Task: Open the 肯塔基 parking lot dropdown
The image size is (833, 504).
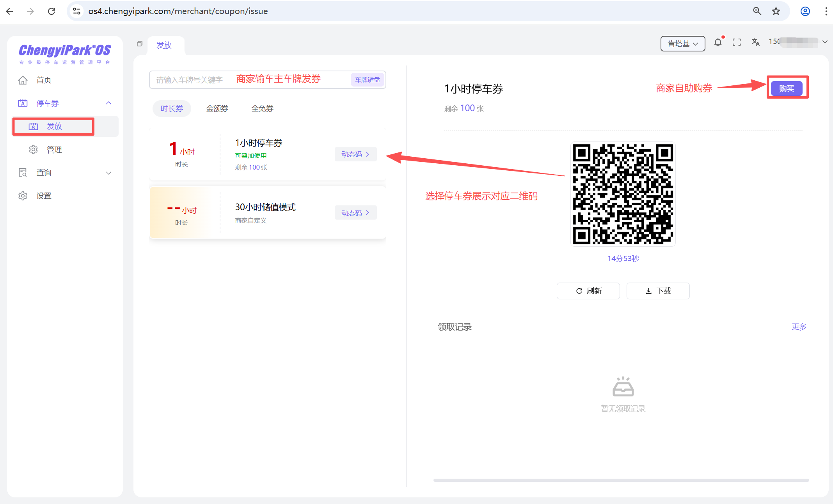Action: tap(682, 44)
